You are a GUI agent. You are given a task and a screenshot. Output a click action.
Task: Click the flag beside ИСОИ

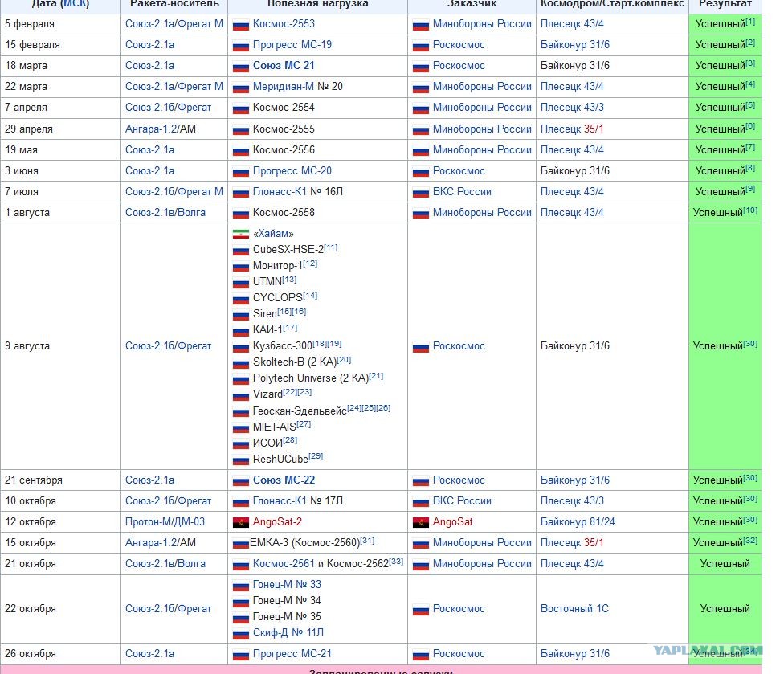tap(240, 444)
